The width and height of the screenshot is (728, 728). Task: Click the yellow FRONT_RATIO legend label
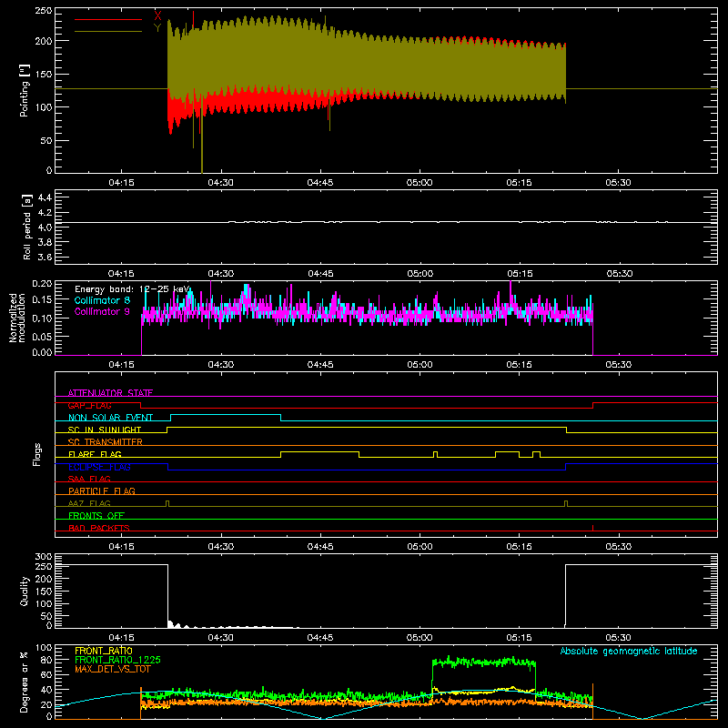[104, 651]
